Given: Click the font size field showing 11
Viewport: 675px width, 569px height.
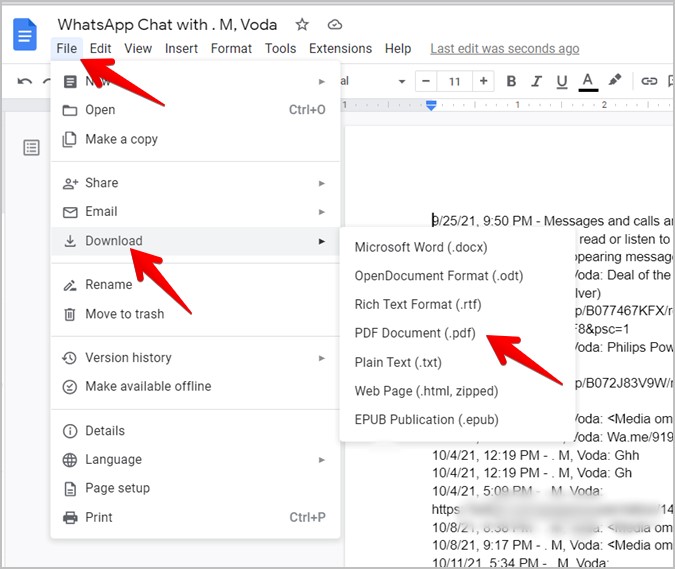Looking at the screenshot, I should [x=455, y=81].
